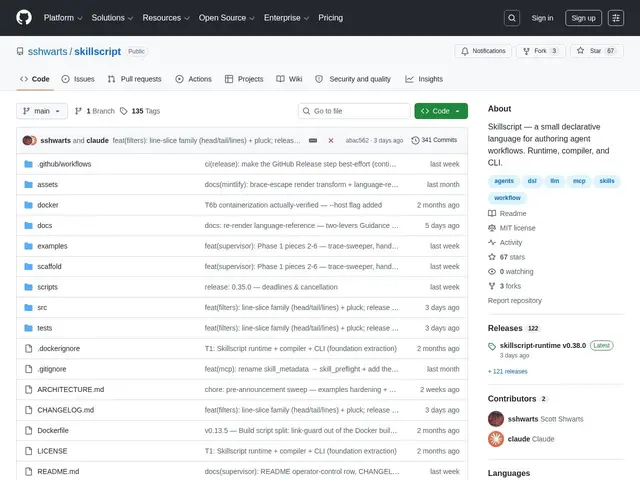The height and width of the screenshot is (480, 640).
Task: Fork the skillscript repository
Action: 540,51
